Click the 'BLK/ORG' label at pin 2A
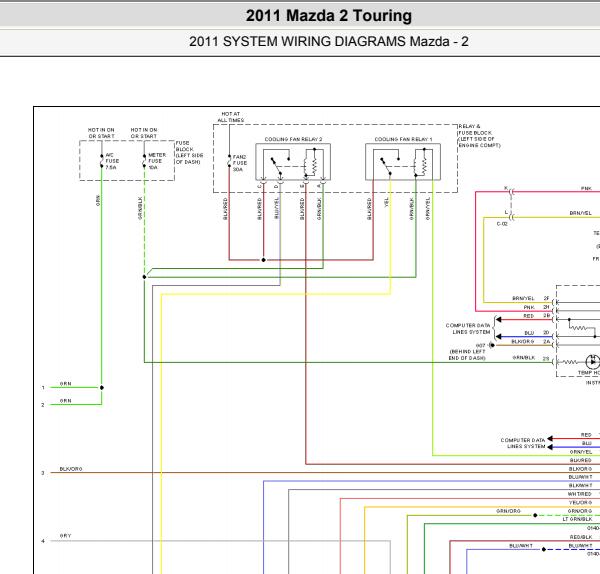This screenshot has width=600, height=574. (523, 341)
